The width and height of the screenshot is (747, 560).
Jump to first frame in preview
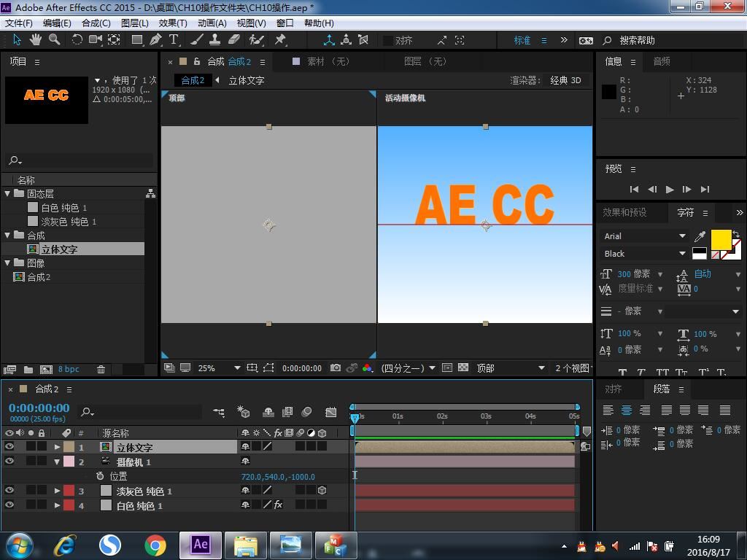tap(634, 189)
